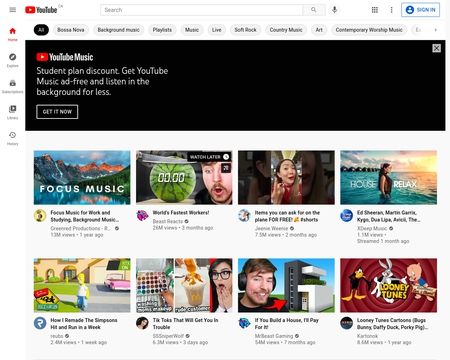This screenshot has width=450, height=360.
Task: Open SSSniperWolf channel avatar
Action: tap(142, 323)
